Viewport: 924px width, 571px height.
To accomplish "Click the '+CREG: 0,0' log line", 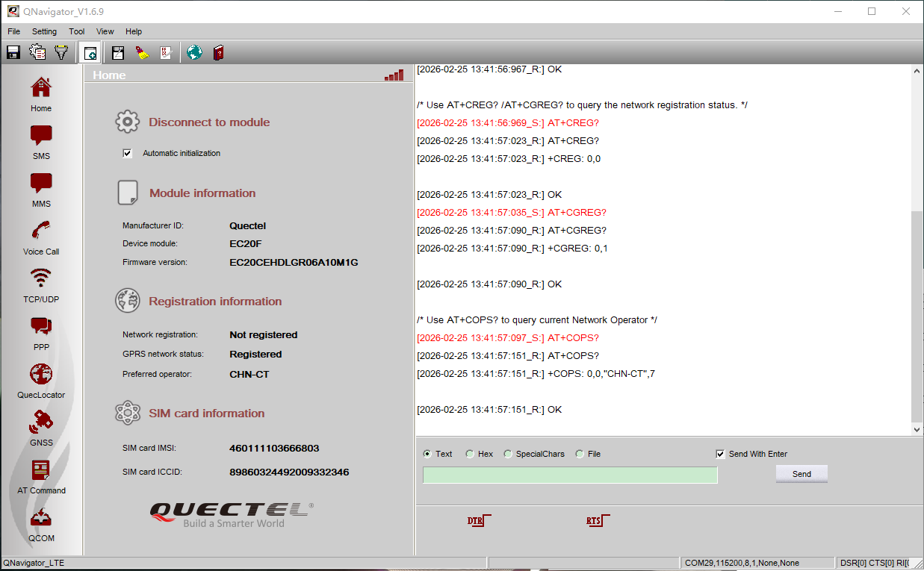I will coord(509,158).
